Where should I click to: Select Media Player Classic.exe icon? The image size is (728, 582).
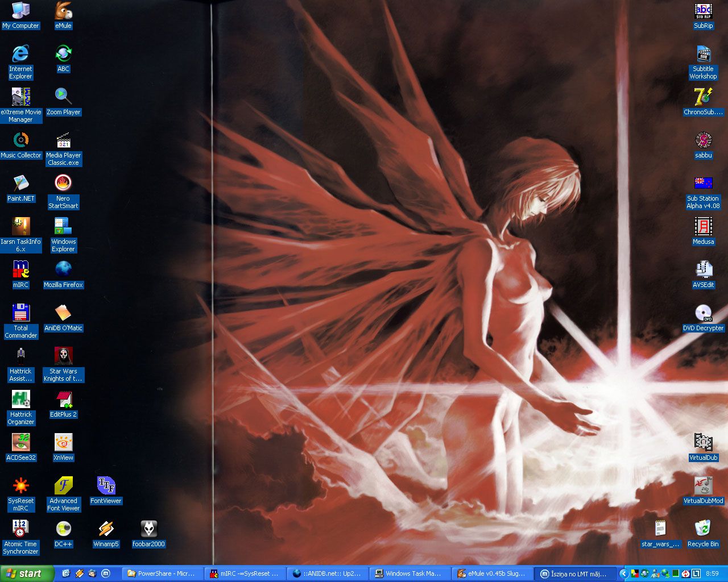(x=63, y=148)
